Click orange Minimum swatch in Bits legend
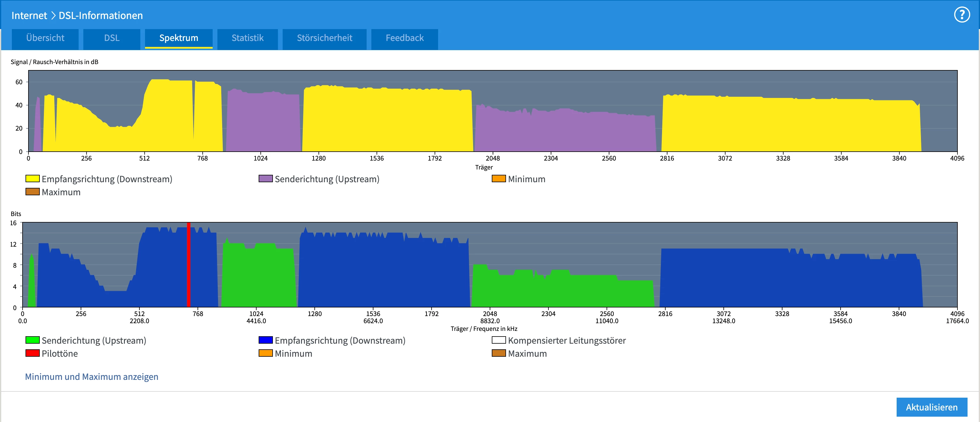Viewport: 980px width, 422px height. tap(265, 353)
